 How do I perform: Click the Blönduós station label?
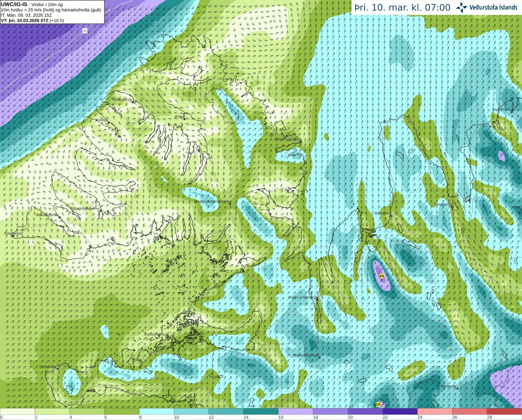click(383, 213)
